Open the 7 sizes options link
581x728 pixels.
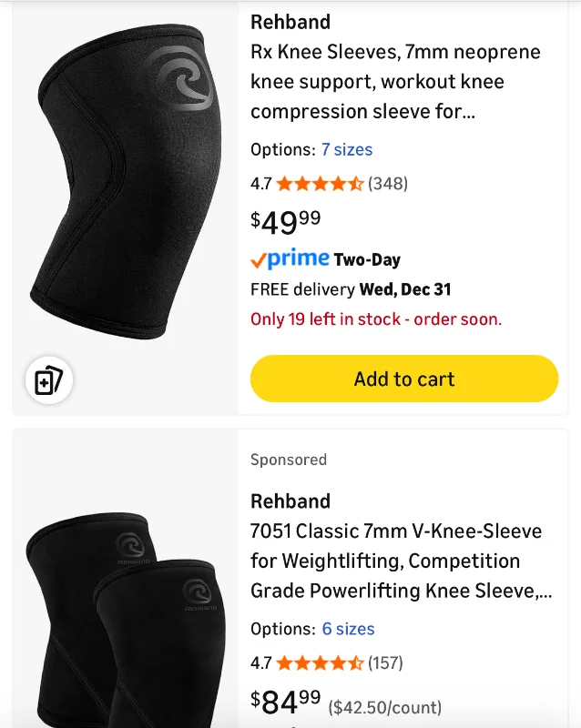click(x=347, y=149)
